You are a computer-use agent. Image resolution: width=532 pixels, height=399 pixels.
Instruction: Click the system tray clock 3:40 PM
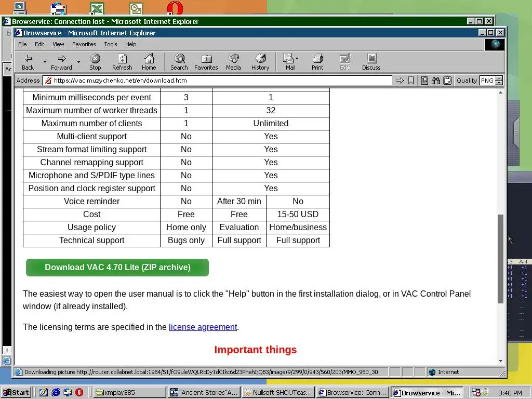(510, 393)
